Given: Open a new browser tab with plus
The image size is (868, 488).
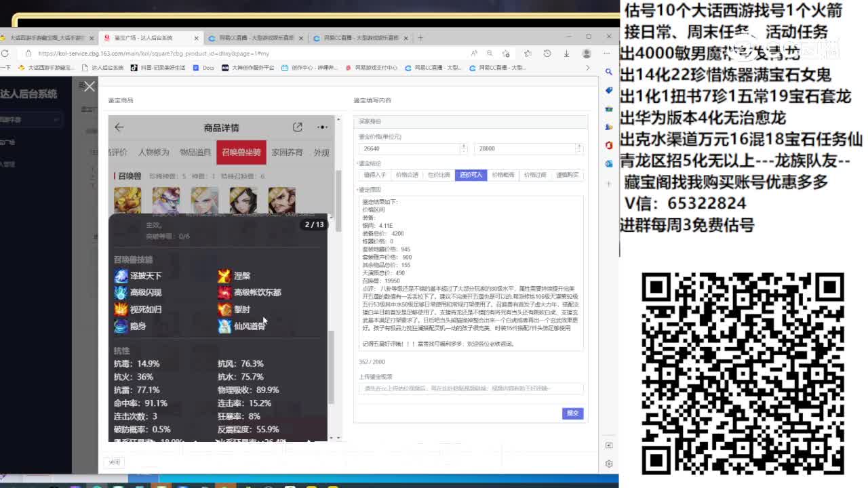Looking at the screenshot, I should (x=420, y=38).
